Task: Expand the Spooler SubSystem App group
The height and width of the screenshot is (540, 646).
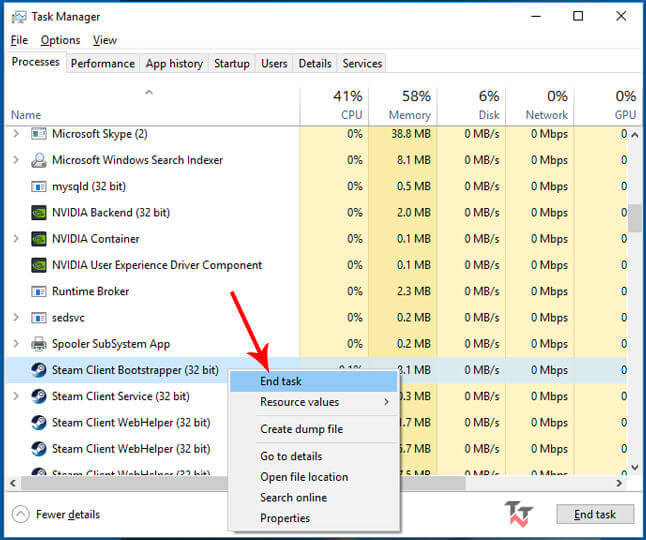Action: [16, 344]
